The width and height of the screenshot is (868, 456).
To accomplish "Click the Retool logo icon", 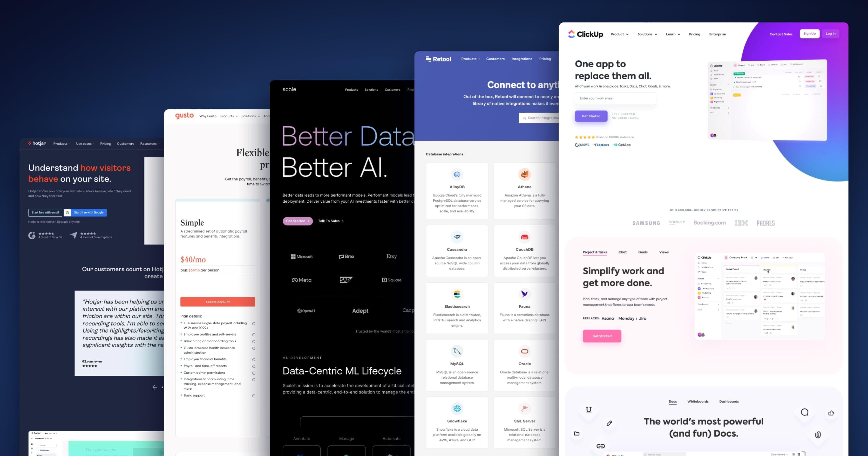I will point(429,59).
